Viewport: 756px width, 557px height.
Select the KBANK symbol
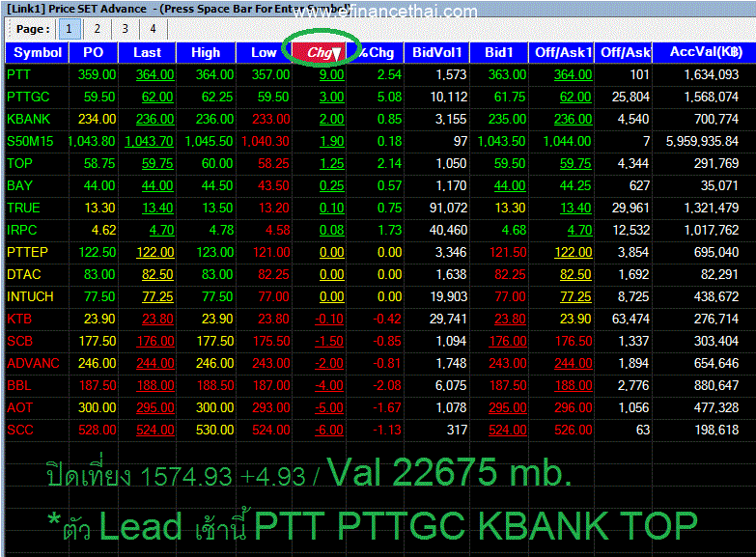pyautogui.click(x=28, y=119)
